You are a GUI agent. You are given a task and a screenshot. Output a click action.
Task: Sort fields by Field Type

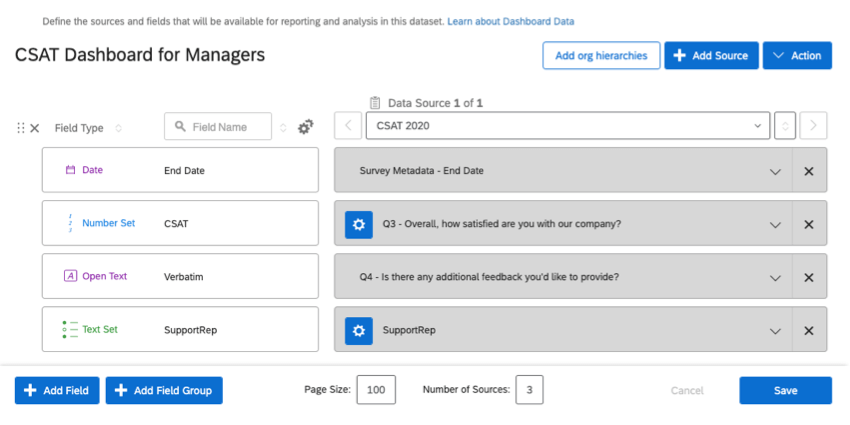(x=119, y=128)
